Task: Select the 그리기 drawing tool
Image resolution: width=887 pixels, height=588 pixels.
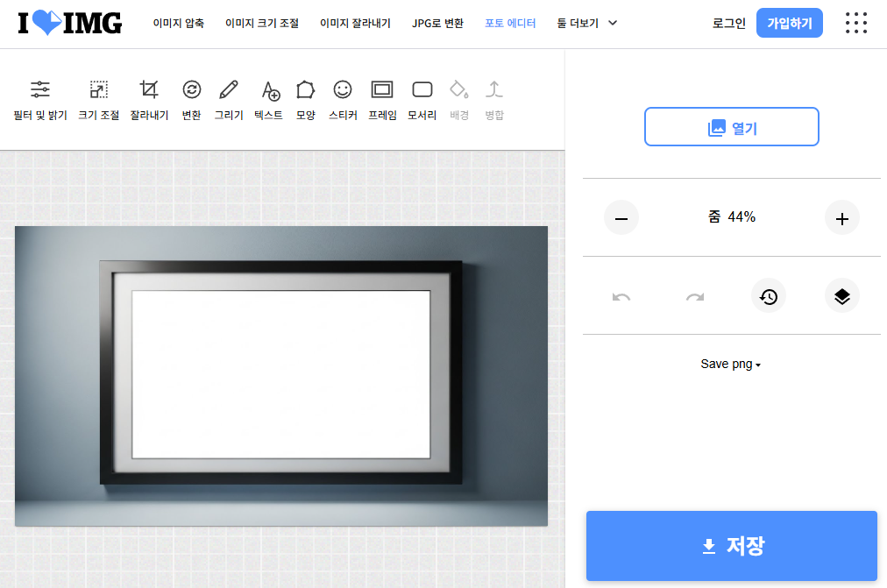Action: tap(228, 96)
